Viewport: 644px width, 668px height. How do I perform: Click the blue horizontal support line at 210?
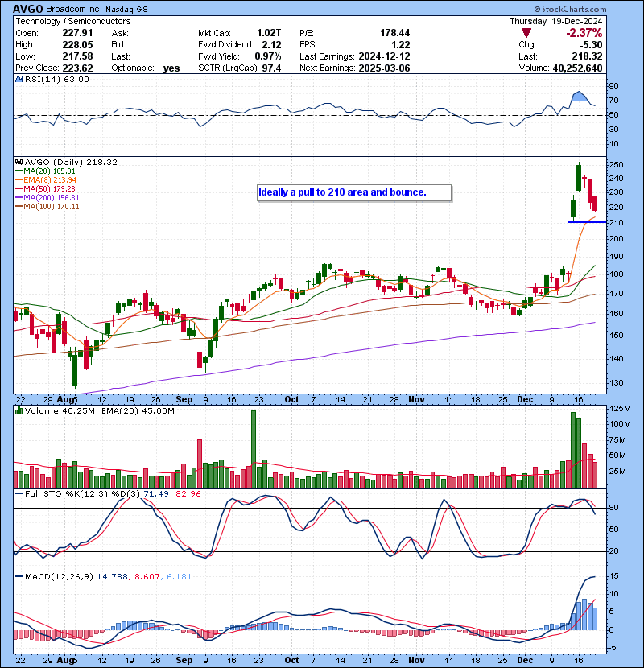click(587, 222)
